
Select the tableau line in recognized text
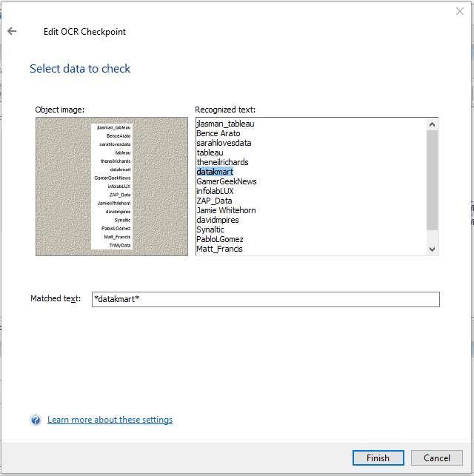pos(210,152)
